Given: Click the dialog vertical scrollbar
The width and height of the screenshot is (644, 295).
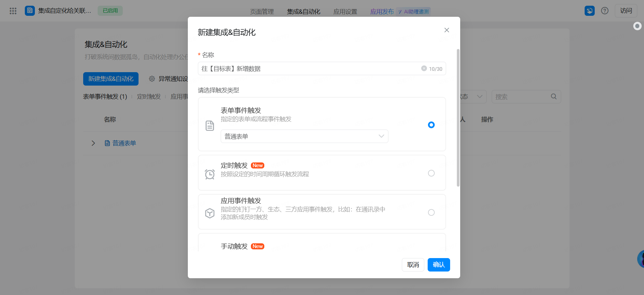Looking at the screenshot, I should 458,117.
